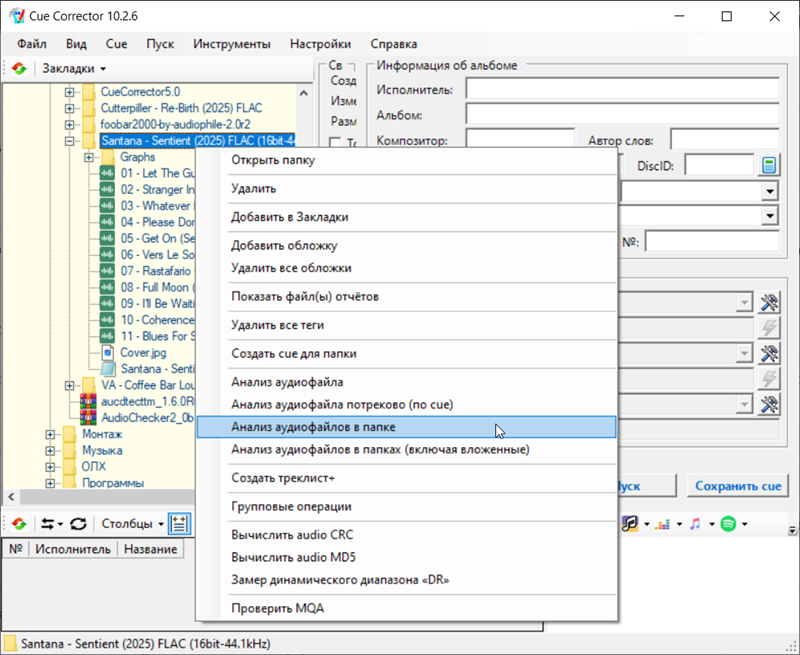Open the Столбцы dropdown
The image size is (800, 655).
pos(132,524)
